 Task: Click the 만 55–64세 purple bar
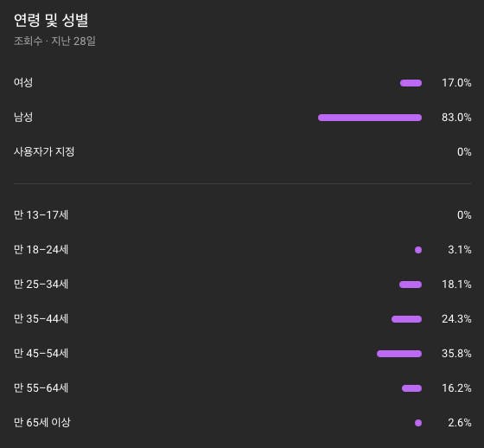(x=411, y=388)
